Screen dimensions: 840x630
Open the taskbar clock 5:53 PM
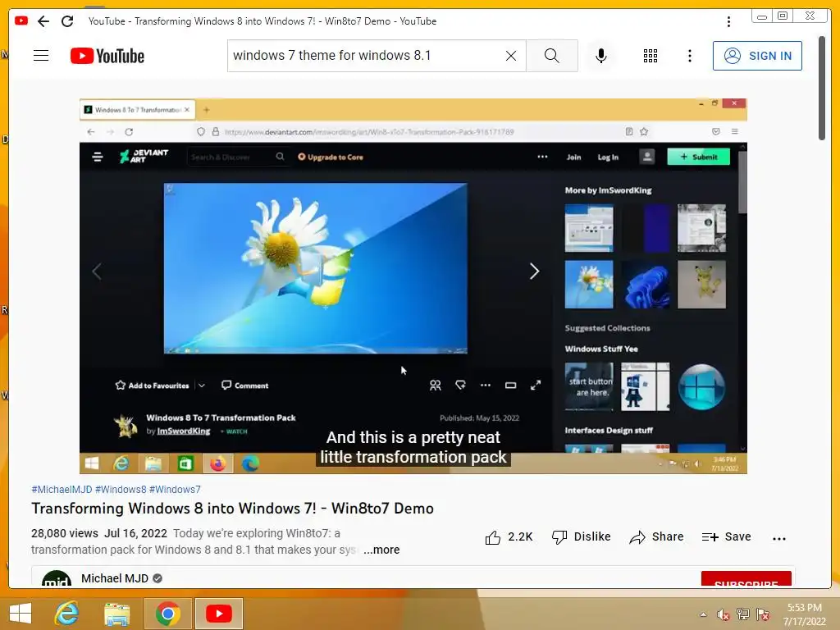(804, 614)
